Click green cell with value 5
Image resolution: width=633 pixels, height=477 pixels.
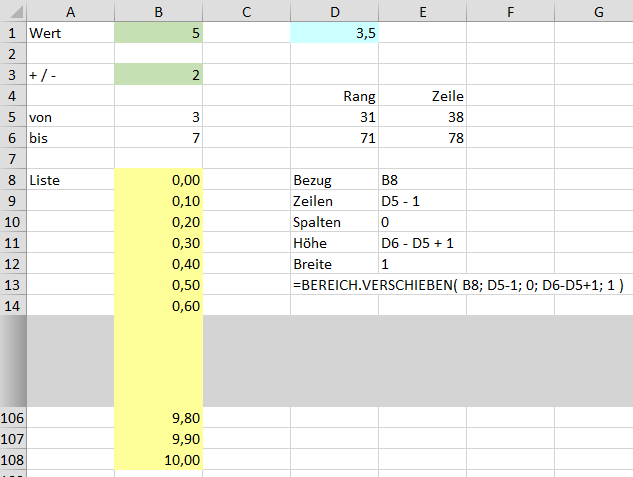[x=158, y=33]
